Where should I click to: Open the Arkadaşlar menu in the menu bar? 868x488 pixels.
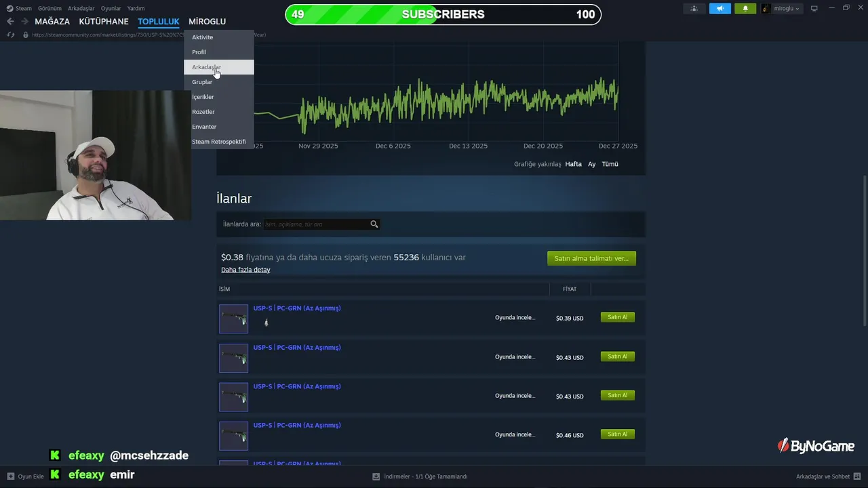[x=81, y=8]
